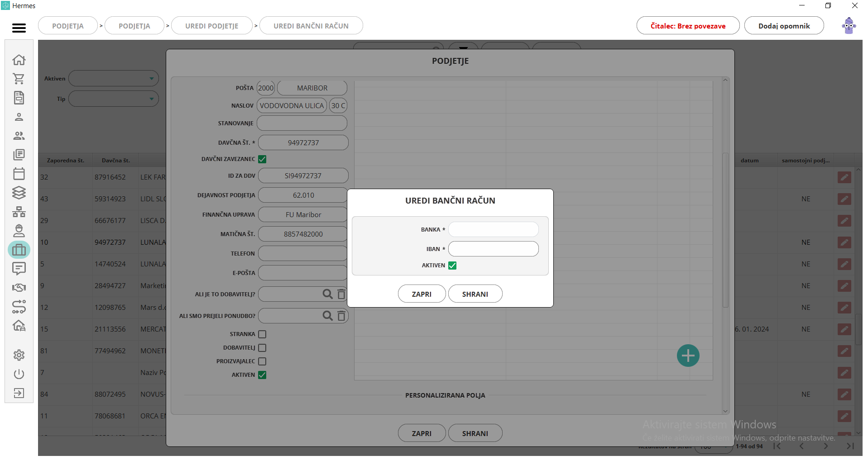
Task: Click the power sidebar icon
Action: click(19, 374)
